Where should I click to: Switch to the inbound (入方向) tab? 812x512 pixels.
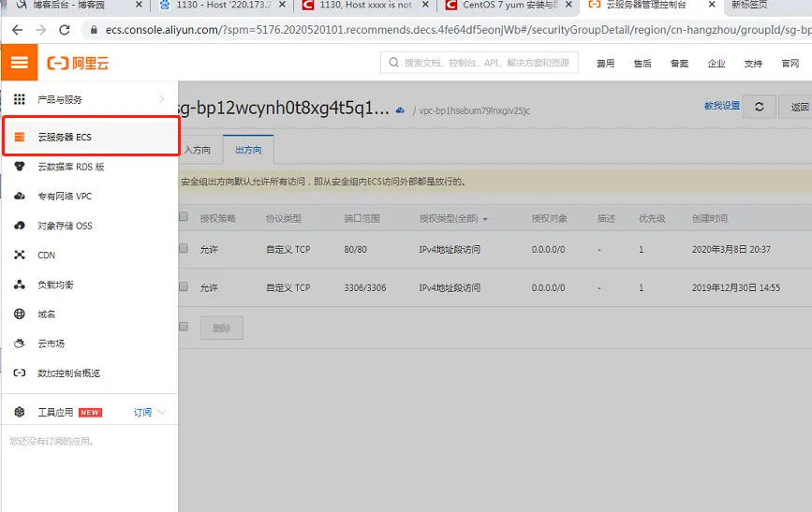coord(198,150)
